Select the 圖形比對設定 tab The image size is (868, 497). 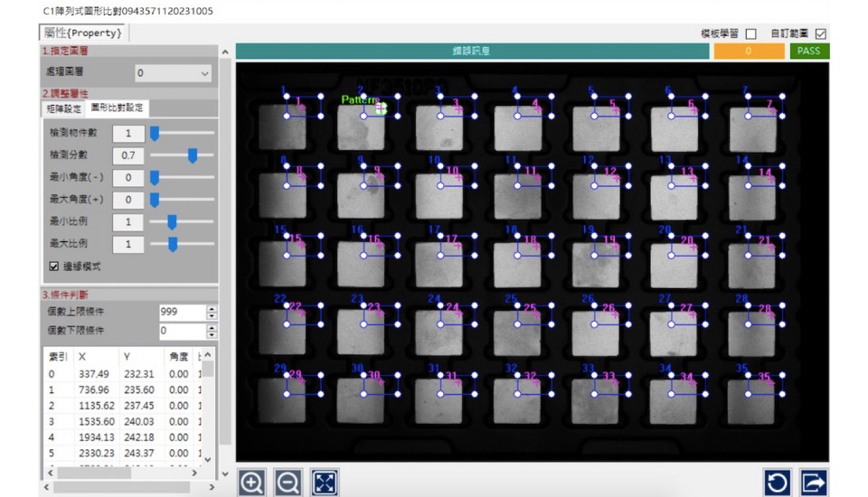tap(117, 108)
